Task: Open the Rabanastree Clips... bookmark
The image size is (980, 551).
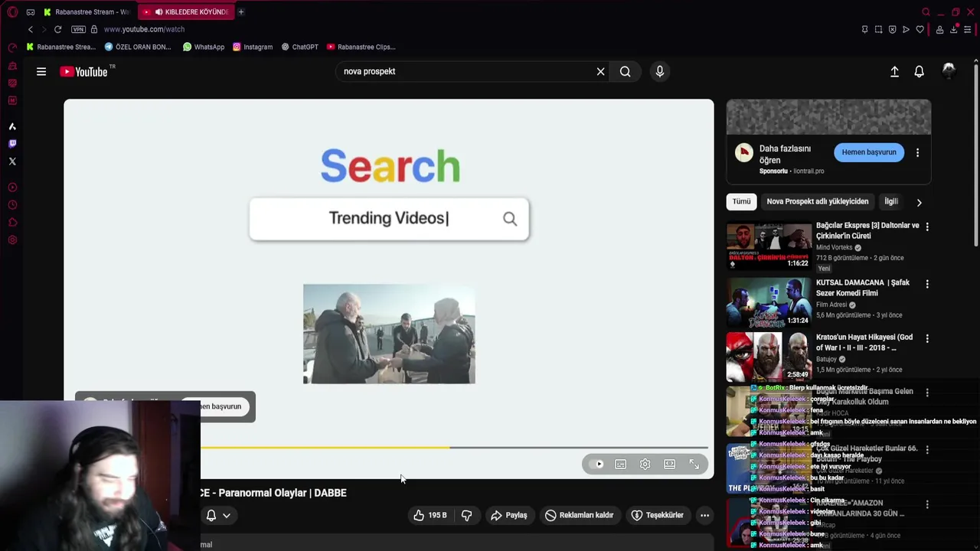Action: pos(361,47)
